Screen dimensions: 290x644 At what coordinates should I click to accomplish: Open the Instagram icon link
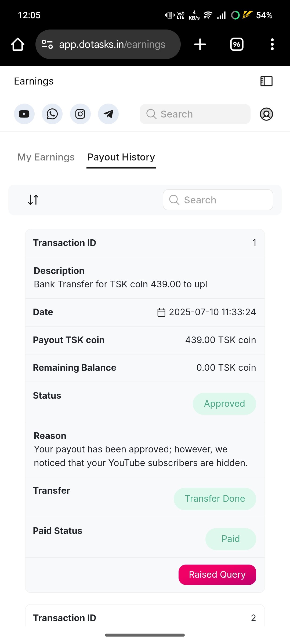[80, 114]
